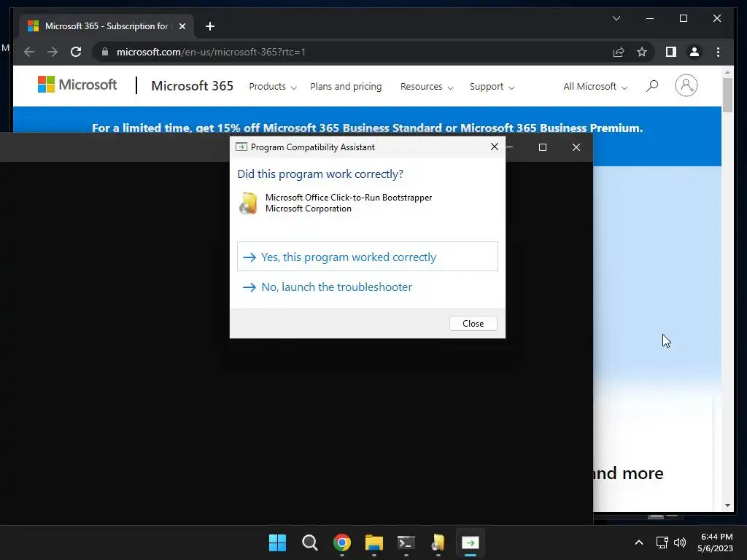Image resolution: width=747 pixels, height=560 pixels.
Task: Expand the Support menu
Action: pyautogui.click(x=492, y=87)
